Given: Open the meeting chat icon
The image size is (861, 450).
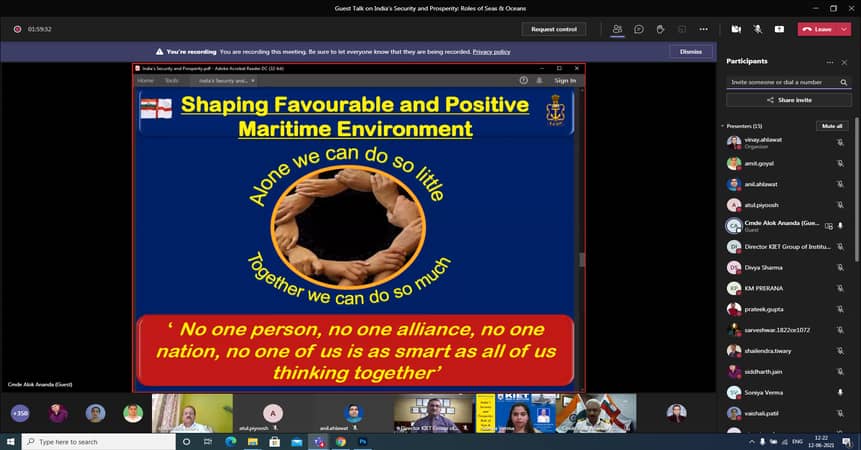Looking at the screenshot, I should pyautogui.click(x=639, y=29).
